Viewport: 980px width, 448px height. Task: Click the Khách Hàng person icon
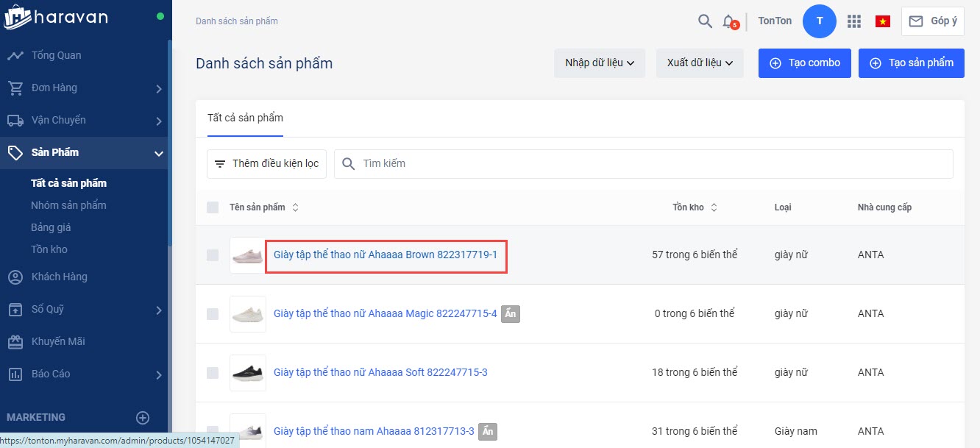click(x=15, y=277)
